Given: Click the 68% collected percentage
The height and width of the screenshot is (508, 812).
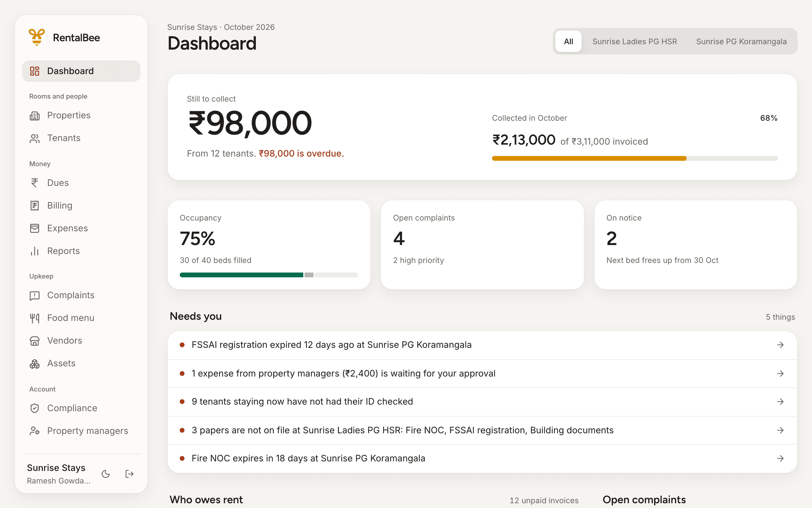Looking at the screenshot, I should coord(769,118).
